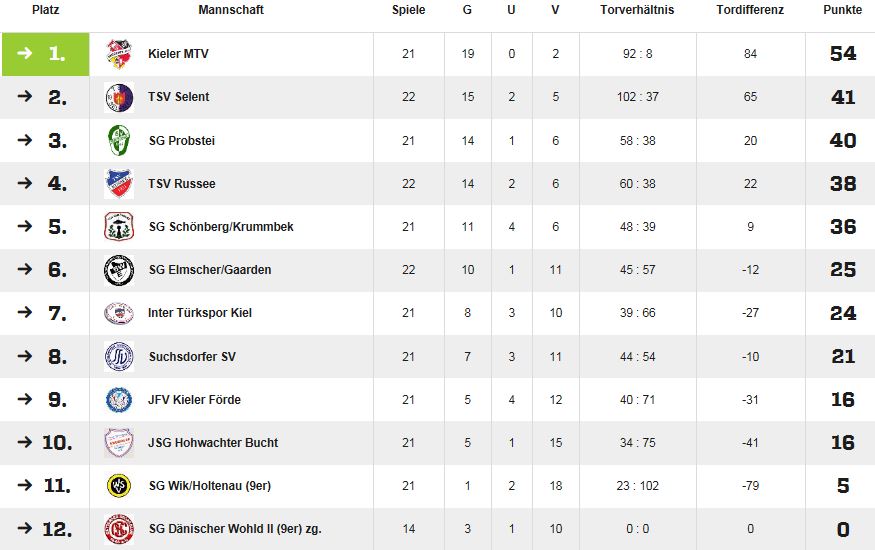The height and width of the screenshot is (550, 875).
Task: Click the SG Elmscher/Gaarden black logo
Action: [x=119, y=270]
